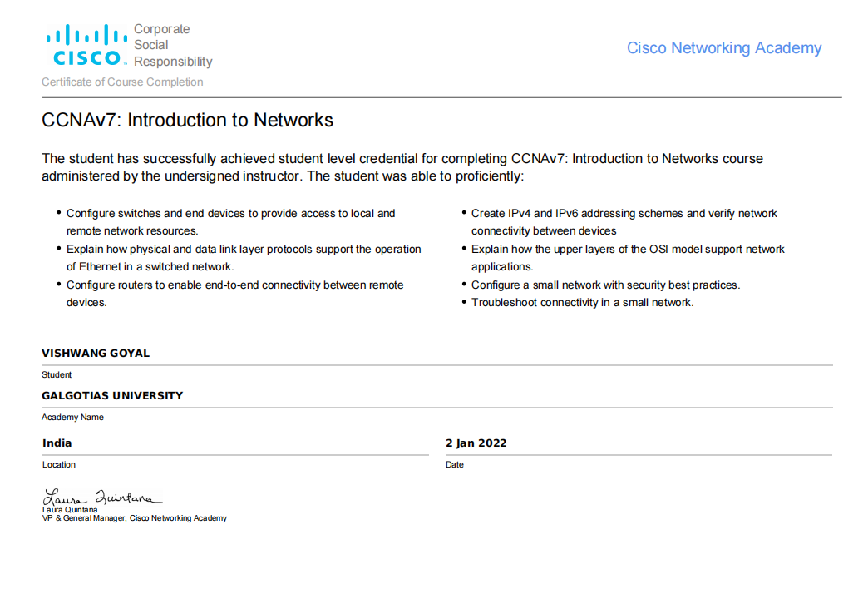Click the bullet about Ethernet protocols
This screenshot has width=868, height=604.
[244, 258]
